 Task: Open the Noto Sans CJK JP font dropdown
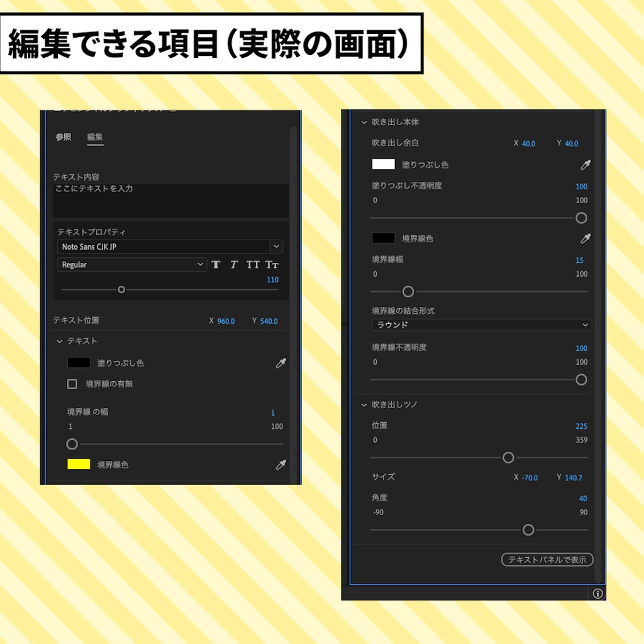pos(170,247)
